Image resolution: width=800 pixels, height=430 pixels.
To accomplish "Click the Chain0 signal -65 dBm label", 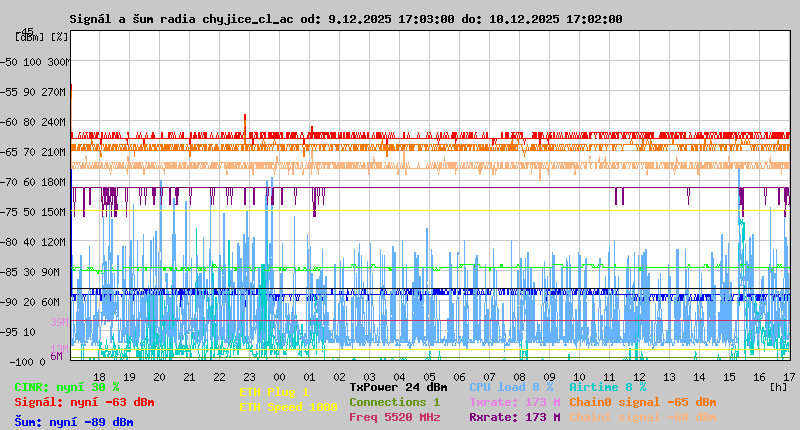I will (x=642, y=402).
